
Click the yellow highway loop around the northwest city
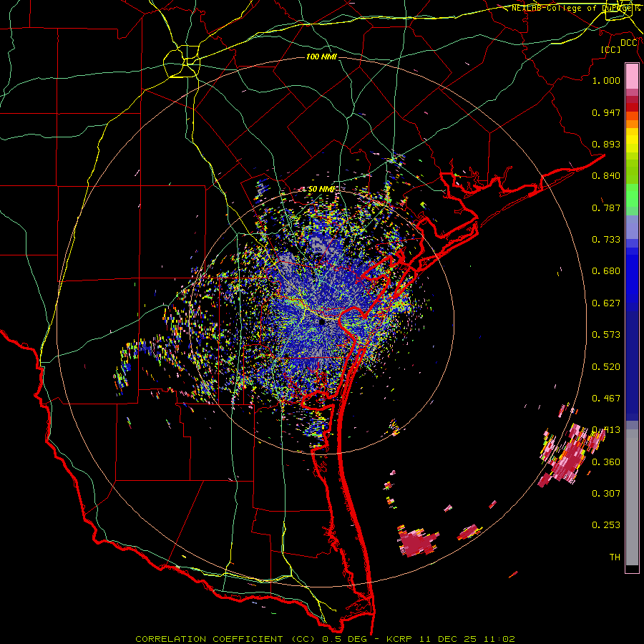182,62
